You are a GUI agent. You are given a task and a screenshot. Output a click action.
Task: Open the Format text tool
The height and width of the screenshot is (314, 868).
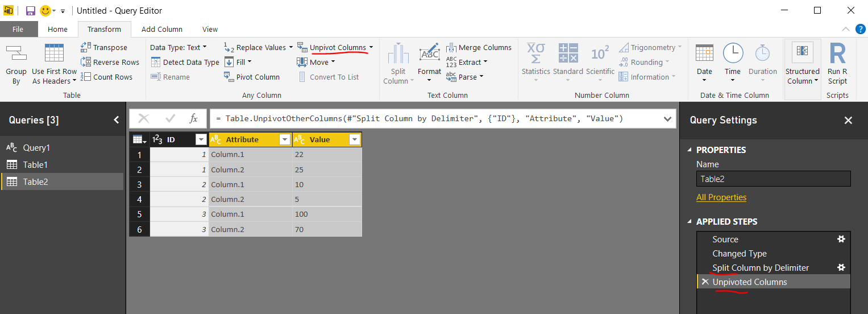(x=429, y=59)
